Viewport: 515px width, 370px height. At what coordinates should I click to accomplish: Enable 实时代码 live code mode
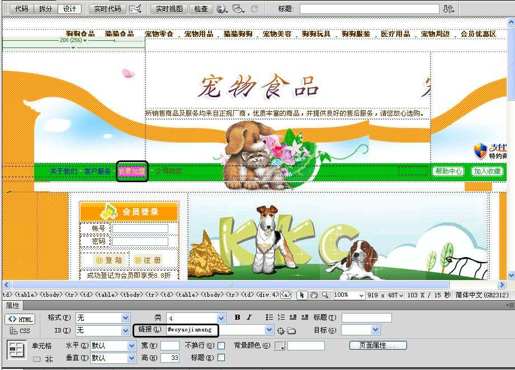[107, 9]
